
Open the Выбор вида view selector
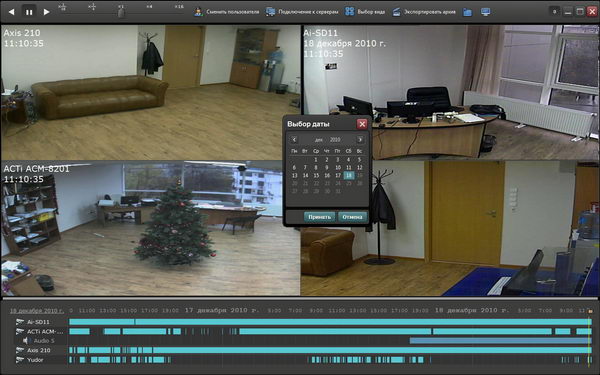click(349, 12)
